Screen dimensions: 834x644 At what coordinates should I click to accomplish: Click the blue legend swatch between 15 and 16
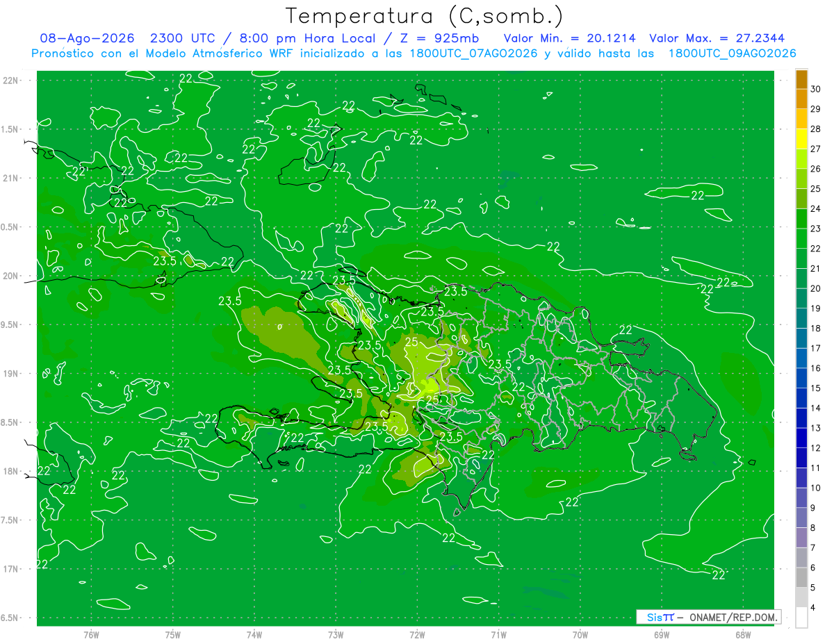click(x=801, y=378)
